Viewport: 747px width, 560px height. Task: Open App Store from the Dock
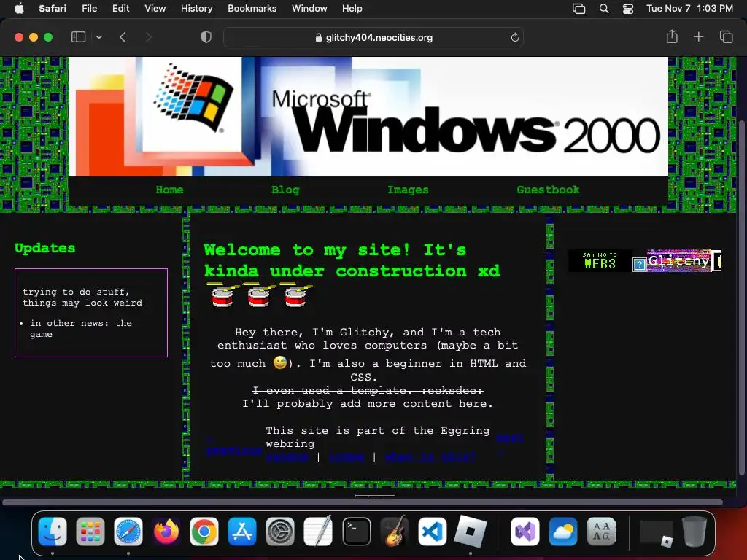coord(242,532)
